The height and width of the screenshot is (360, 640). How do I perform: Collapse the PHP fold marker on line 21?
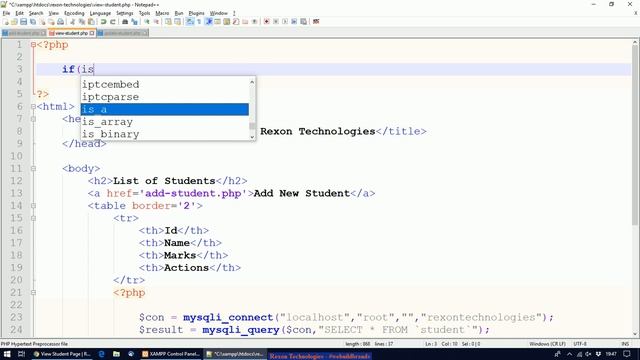click(33, 293)
